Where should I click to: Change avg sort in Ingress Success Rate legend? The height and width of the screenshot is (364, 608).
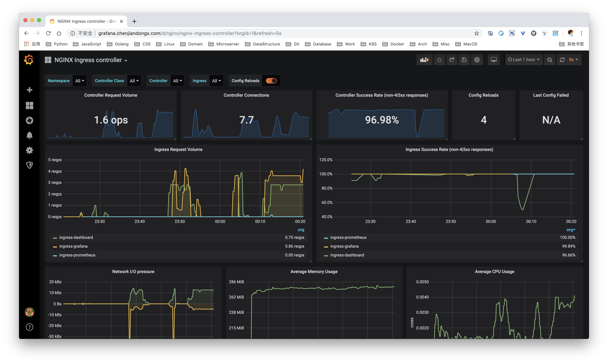pyautogui.click(x=571, y=230)
